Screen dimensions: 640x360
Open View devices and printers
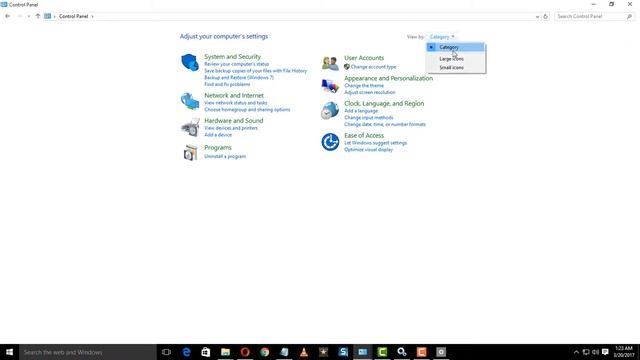tap(231, 128)
